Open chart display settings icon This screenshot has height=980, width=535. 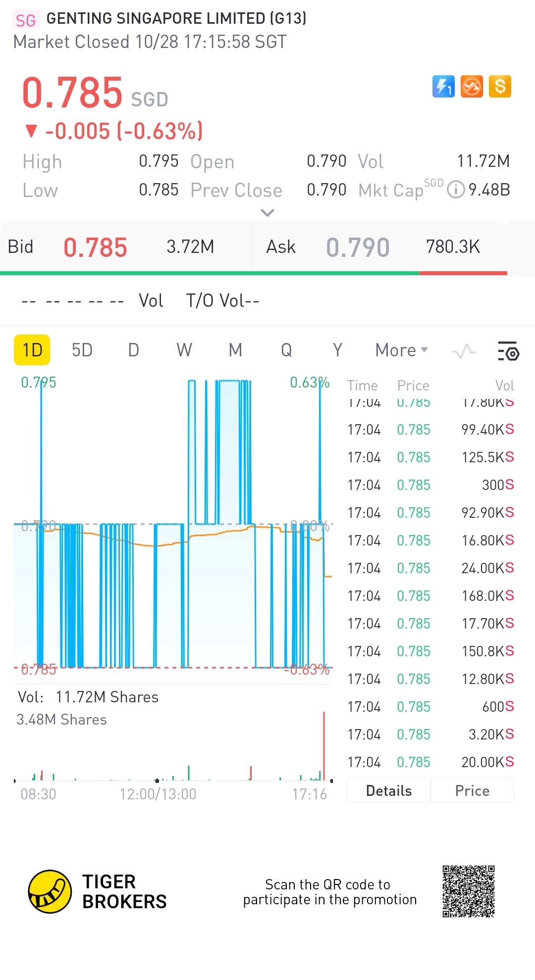(x=508, y=351)
